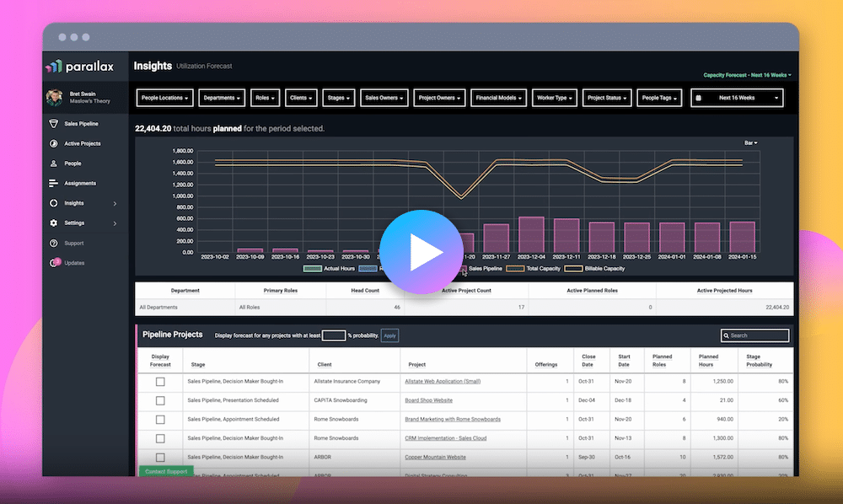Click the Pipeline Projects Search field
Viewport: 843px width, 504px height.
754,335
